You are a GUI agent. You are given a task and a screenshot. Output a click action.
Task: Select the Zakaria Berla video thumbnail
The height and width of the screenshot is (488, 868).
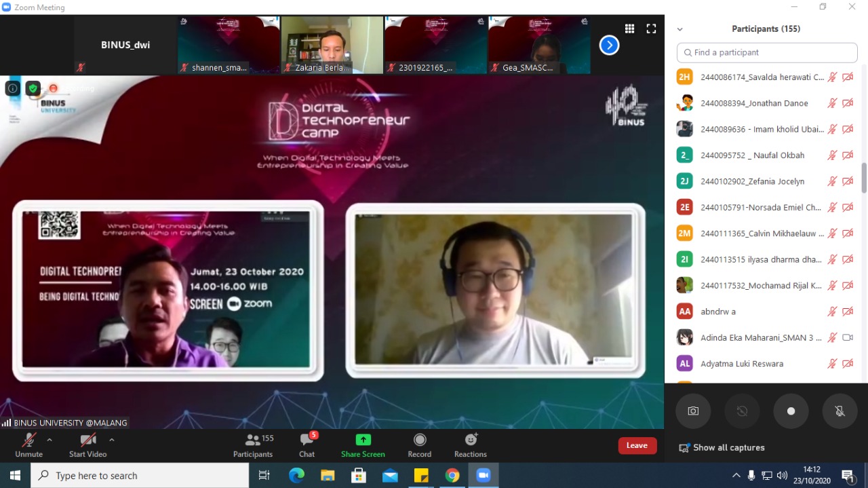coord(332,45)
